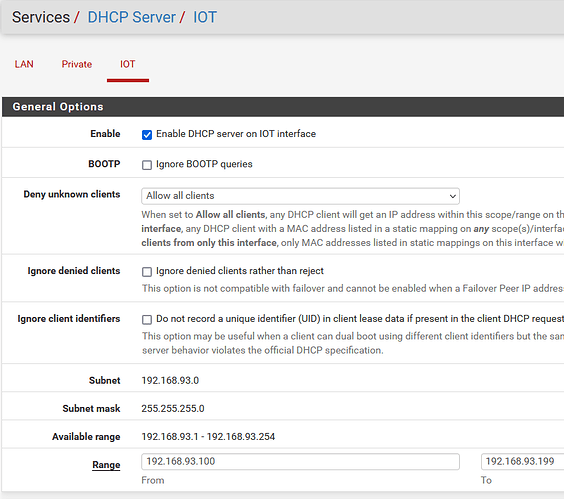Open the Deny unknown clients dropdown

click(300, 196)
